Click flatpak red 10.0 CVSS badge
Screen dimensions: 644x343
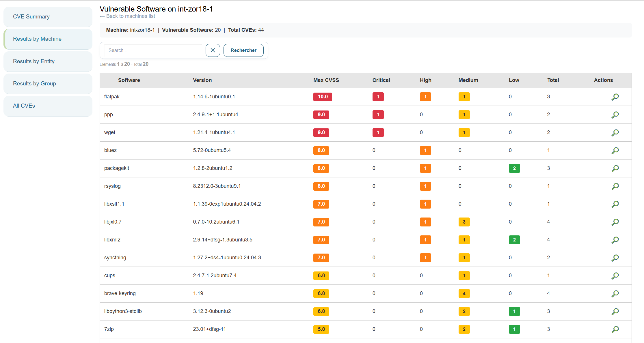322,97
